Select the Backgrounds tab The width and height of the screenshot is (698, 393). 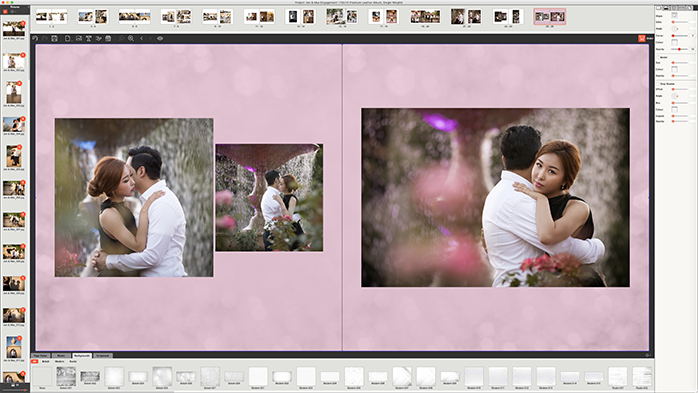point(82,356)
